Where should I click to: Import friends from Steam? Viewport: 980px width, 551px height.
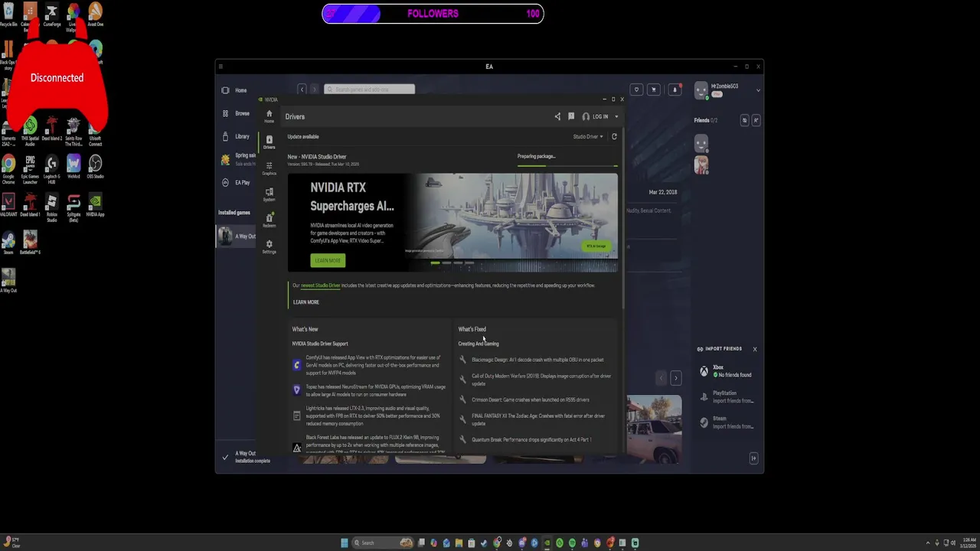point(727,422)
